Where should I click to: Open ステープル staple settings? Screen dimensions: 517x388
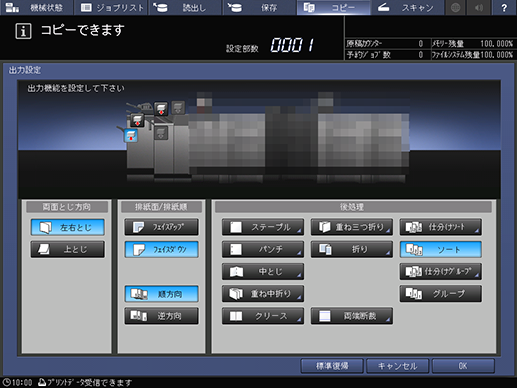pos(263,227)
